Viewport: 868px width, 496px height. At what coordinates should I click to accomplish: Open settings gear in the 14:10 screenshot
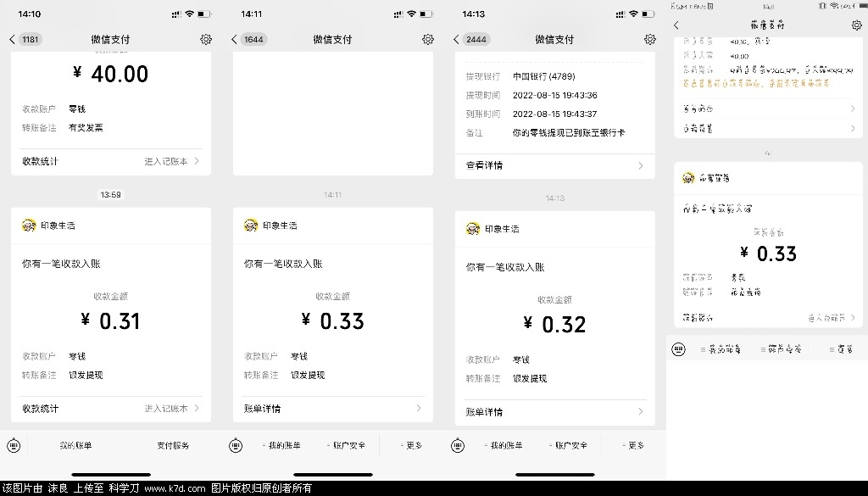[206, 39]
